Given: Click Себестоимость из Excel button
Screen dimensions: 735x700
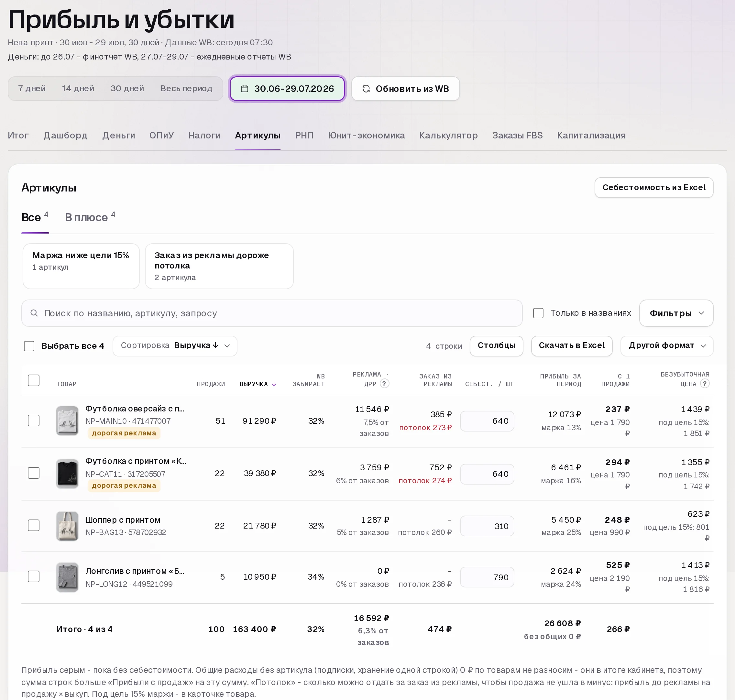Looking at the screenshot, I should coord(654,188).
